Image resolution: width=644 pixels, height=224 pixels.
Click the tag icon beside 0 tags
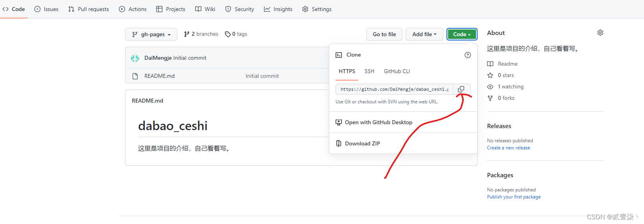pyautogui.click(x=228, y=34)
